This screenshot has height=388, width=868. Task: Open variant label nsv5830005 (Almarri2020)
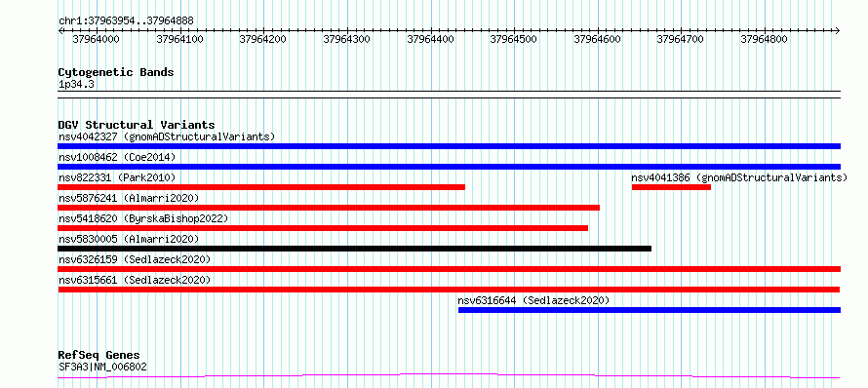pyautogui.click(x=129, y=239)
